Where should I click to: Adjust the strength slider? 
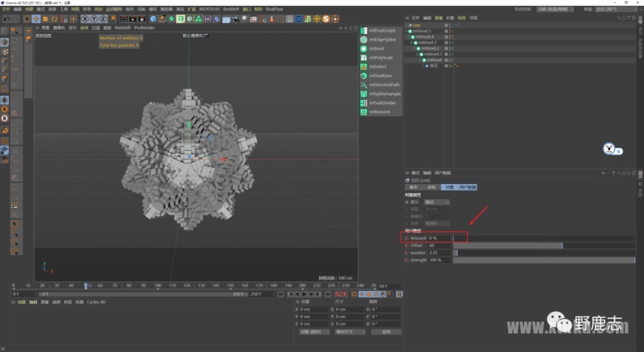(544, 260)
